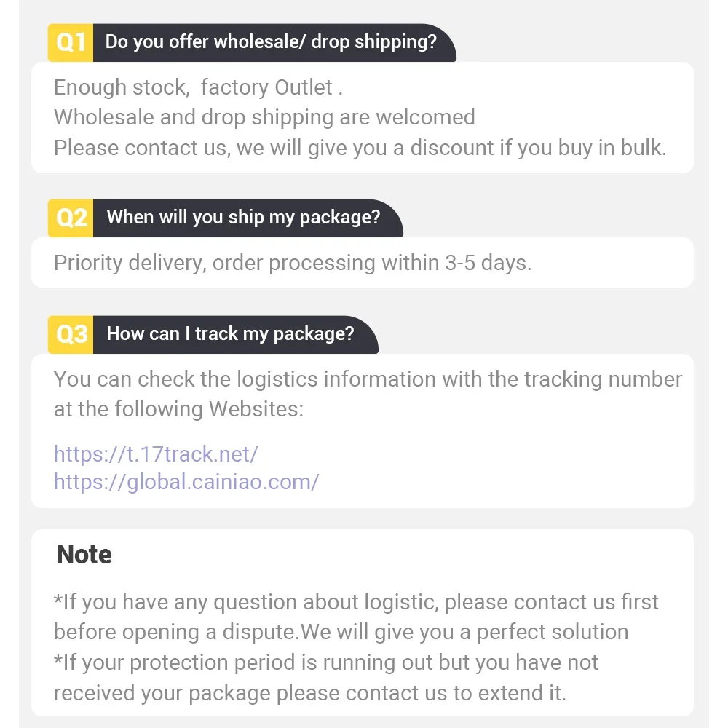Click 'Wholesale and drop shipping are welcomed' text
This screenshot has width=728, height=728.
pos(265,117)
